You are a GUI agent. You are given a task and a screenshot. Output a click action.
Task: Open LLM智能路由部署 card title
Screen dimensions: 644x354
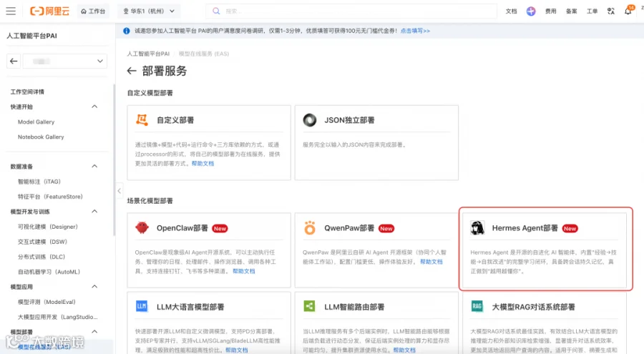pos(354,308)
